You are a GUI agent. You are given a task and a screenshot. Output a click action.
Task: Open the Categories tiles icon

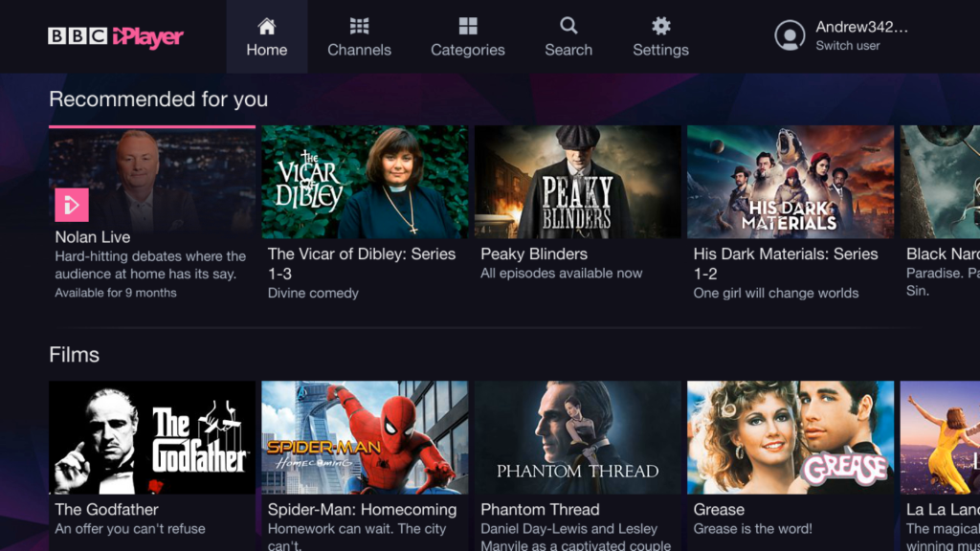tap(468, 26)
